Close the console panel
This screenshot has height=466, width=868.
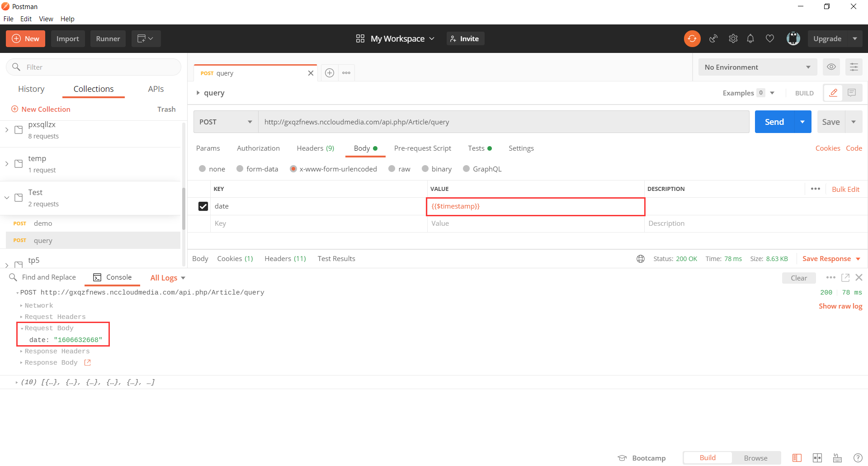(859, 277)
